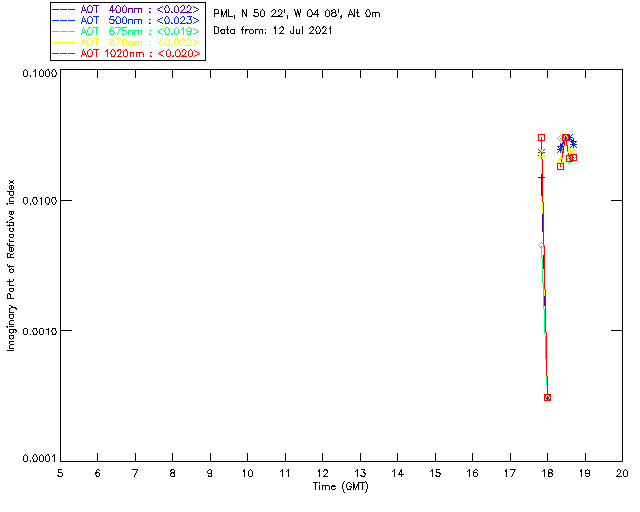Click the green diamond marker near 0.004
640x512 pixels.
[541, 246]
